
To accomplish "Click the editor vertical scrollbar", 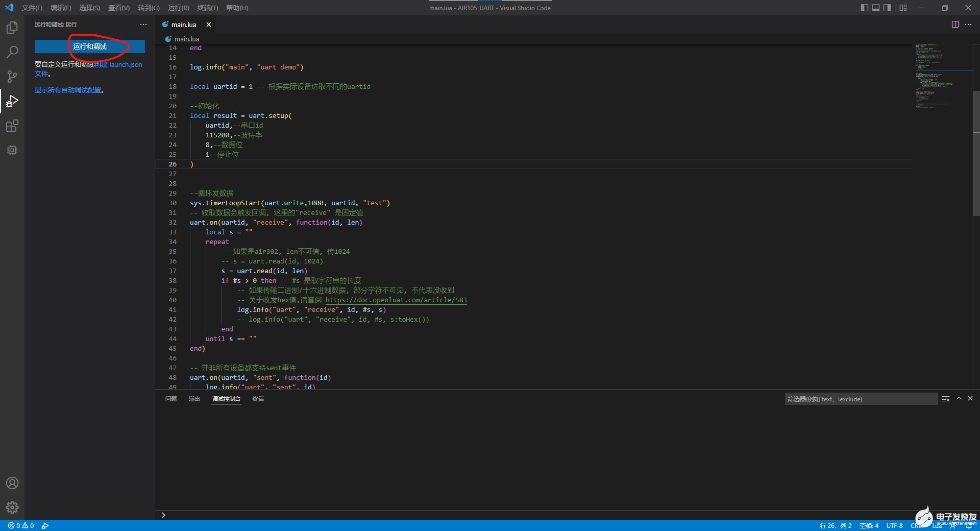I will [x=976, y=153].
